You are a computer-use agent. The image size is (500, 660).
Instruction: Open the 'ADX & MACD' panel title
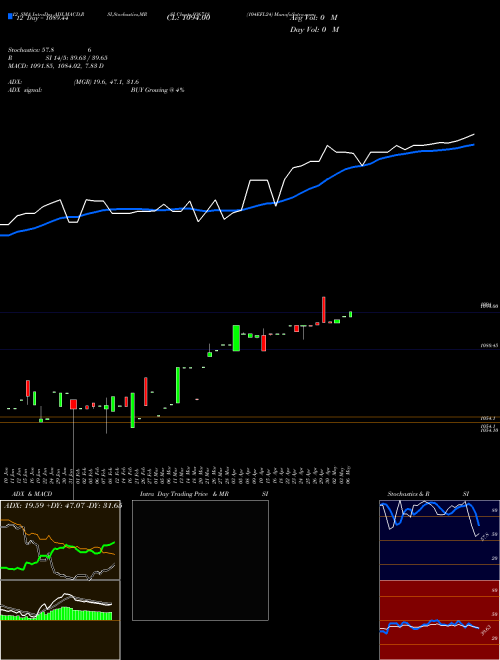click(x=32, y=494)
